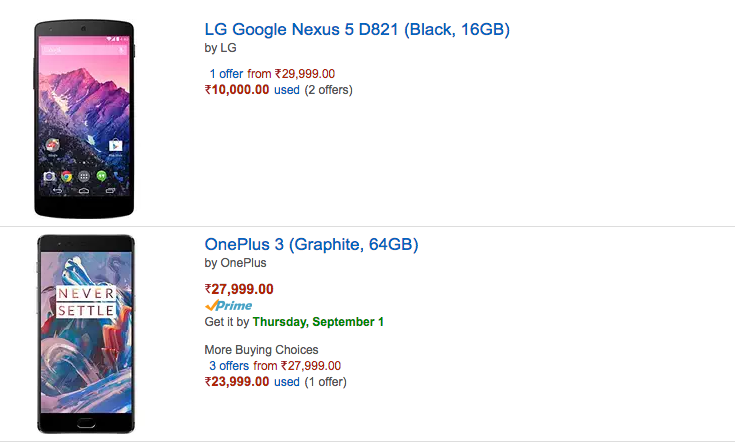Click 'from ₹29,999.00' price for Nexus 5

[x=291, y=74]
